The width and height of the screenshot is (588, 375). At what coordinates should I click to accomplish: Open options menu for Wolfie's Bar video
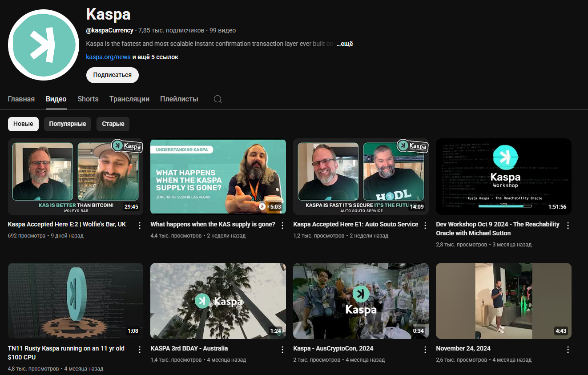tap(140, 226)
